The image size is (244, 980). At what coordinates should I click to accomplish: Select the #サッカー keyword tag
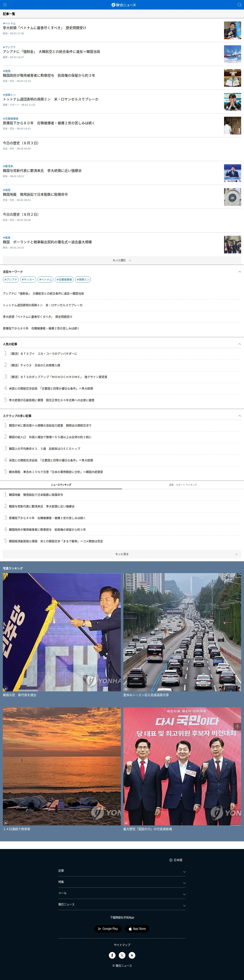(28, 279)
